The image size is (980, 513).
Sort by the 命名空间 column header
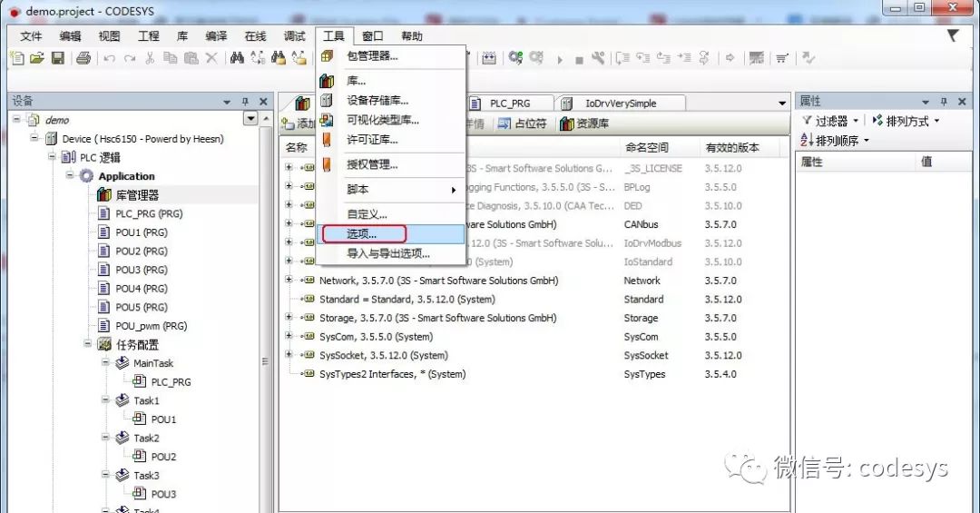pos(646,148)
